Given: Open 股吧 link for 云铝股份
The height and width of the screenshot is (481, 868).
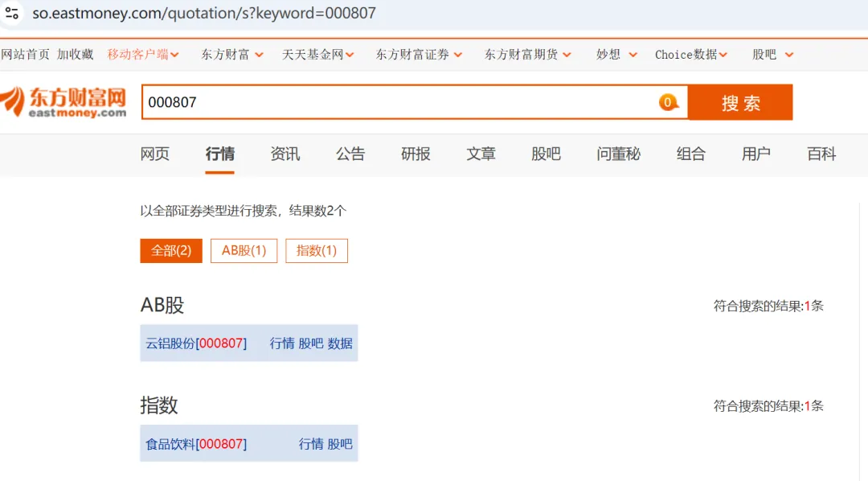Looking at the screenshot, I should pos(310,343).
